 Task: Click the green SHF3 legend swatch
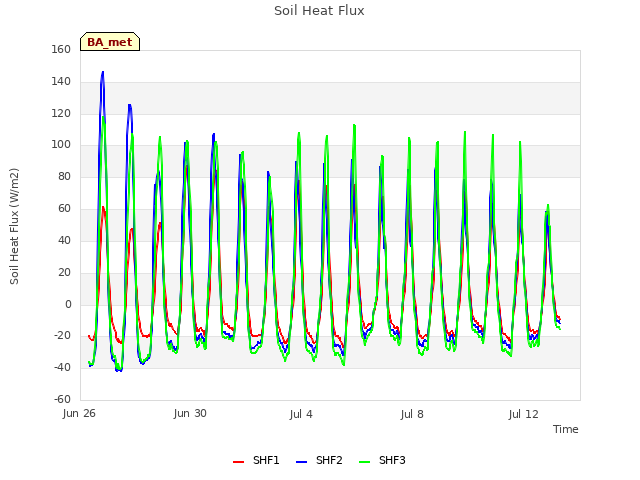(364, 462)
